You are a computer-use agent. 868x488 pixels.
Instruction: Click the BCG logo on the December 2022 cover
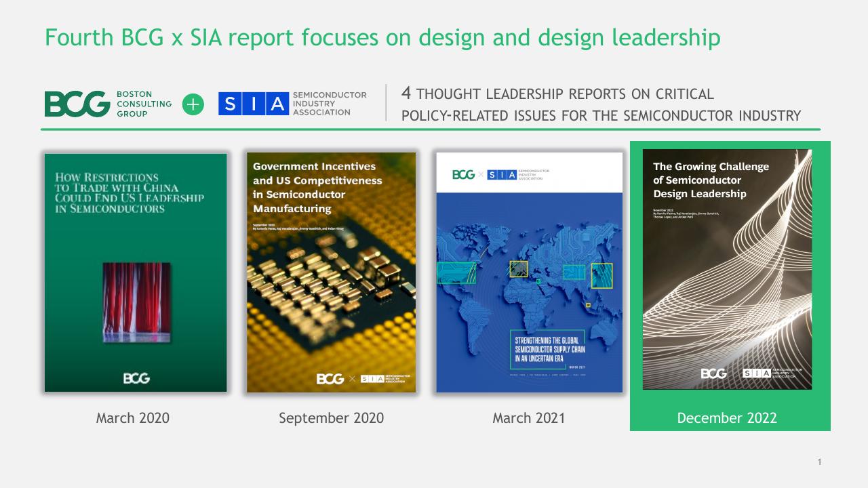[x=713, y=373]
